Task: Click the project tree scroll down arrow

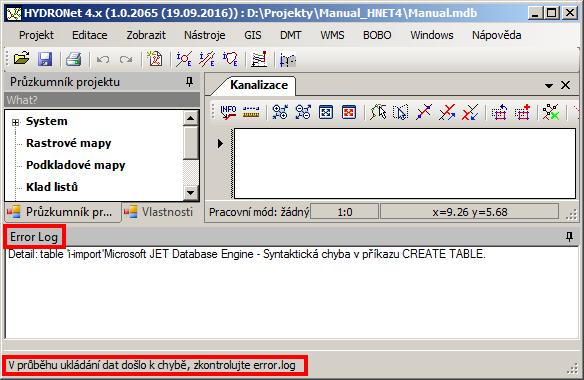Action: point(190,193)
